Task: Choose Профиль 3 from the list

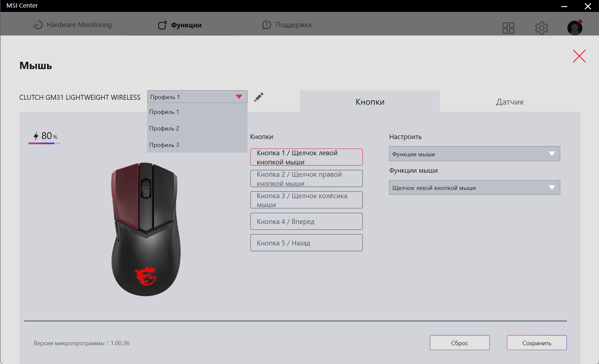Action: (197, 145)
